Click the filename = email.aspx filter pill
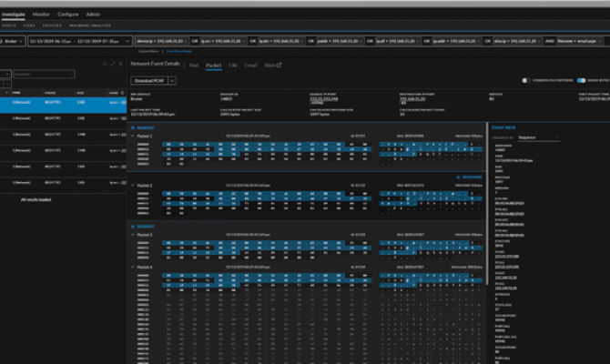The height and width of the screenshot is (364, 610). tap(578, 41)
